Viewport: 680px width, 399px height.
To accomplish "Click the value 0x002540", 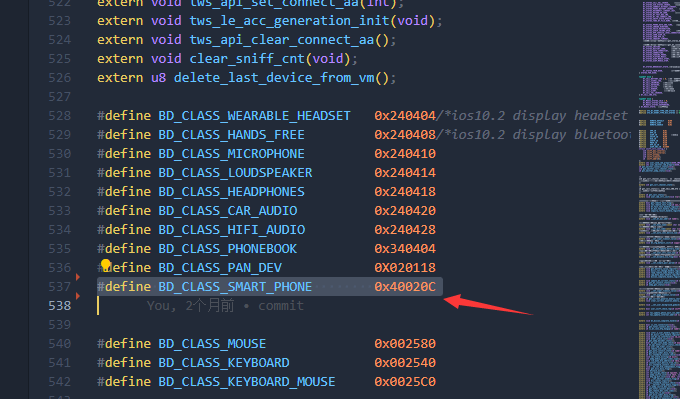I will 405,363.
